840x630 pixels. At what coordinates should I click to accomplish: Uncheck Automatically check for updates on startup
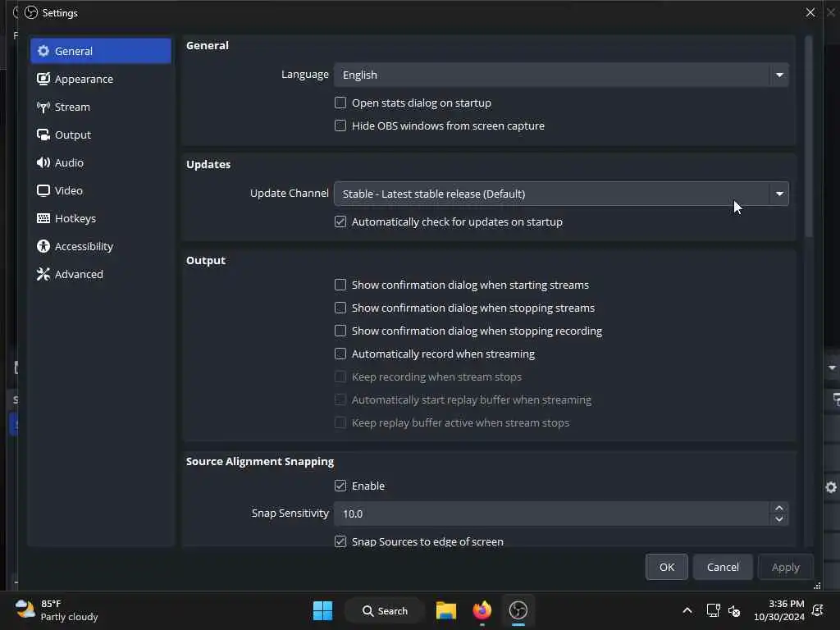pyautogui.click(x=340, y=221)
